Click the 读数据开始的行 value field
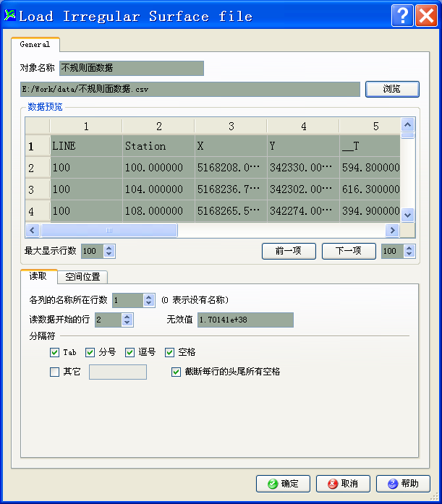Viewport: 442px width, 504px height. click(x=109, y=320)
